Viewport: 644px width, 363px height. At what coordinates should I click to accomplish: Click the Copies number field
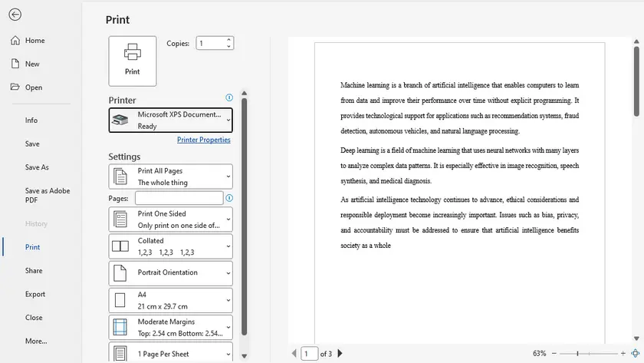pos(211,43)
